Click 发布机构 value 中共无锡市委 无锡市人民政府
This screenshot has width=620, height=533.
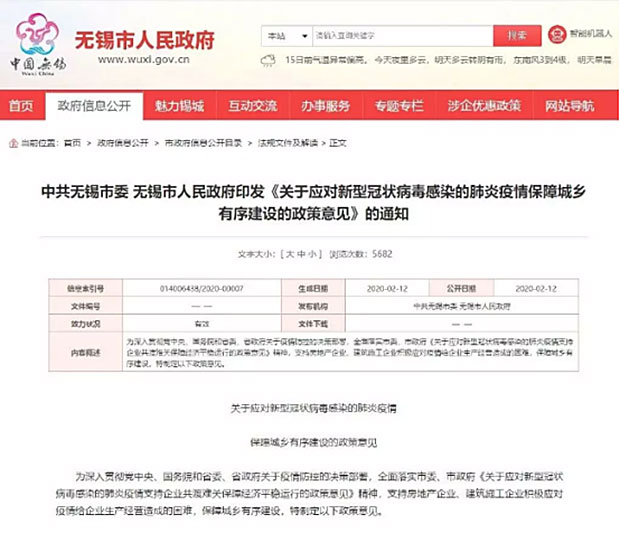pyautogui.click(x=462, y=306)
